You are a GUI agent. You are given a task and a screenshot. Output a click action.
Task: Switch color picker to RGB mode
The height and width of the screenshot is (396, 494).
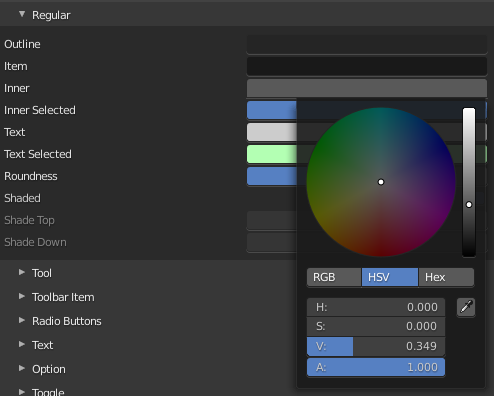(334, 277)
